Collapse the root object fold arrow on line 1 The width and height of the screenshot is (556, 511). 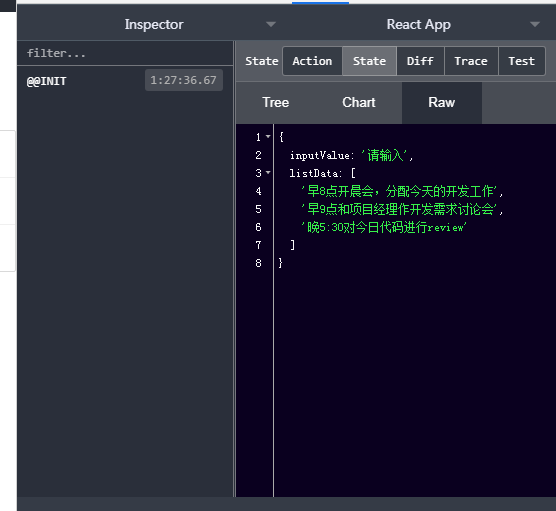[x=268, y=137]
